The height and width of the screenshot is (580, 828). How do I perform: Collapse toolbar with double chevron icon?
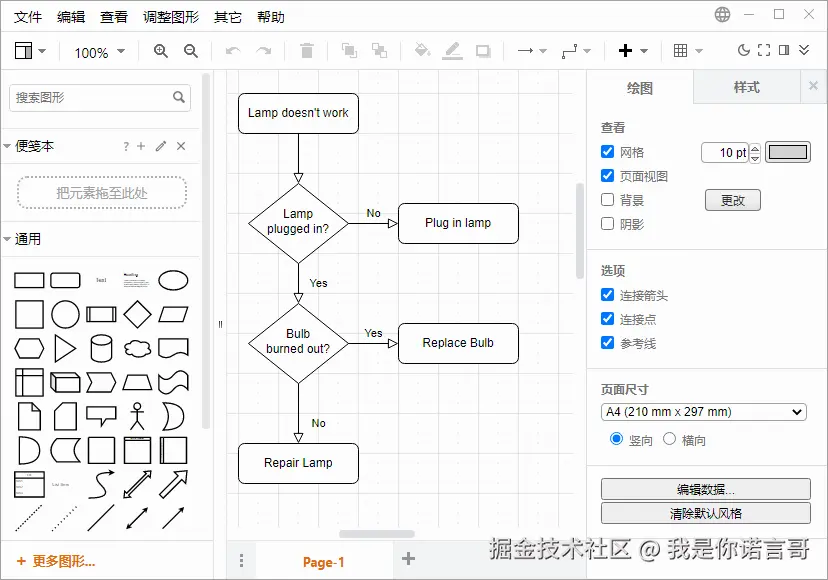pyautogui.click(x=804, y=50)
